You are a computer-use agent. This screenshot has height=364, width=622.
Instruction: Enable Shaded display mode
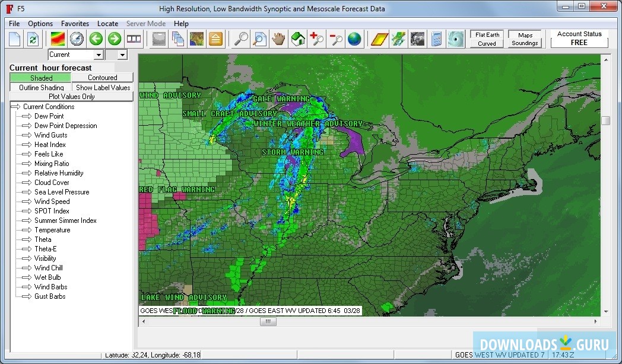(40, 78)
